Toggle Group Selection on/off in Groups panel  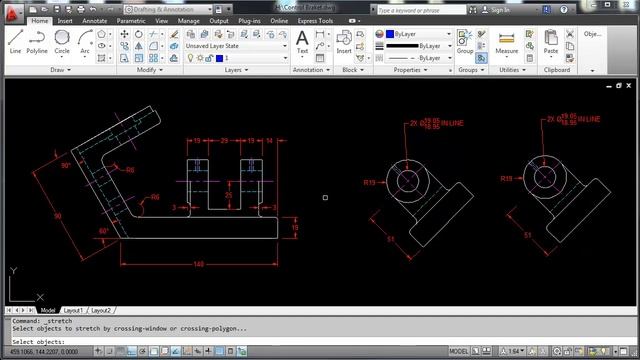coord(481,58)
